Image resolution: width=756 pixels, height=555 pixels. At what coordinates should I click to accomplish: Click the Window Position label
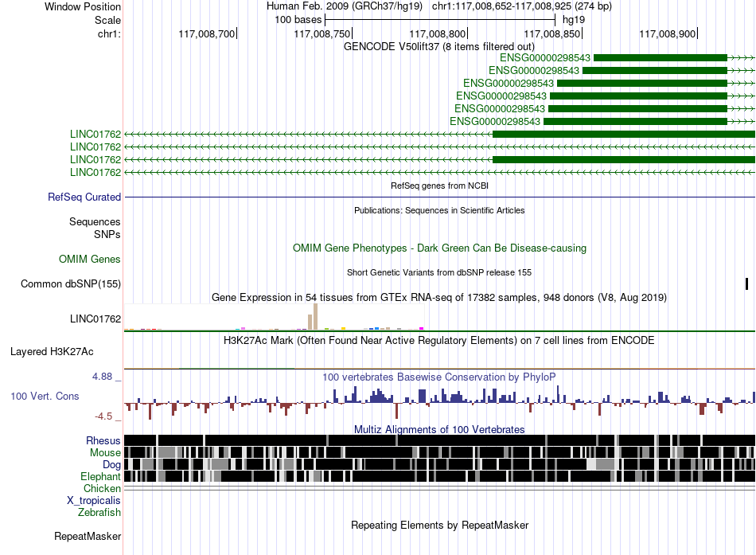[83, 6]
